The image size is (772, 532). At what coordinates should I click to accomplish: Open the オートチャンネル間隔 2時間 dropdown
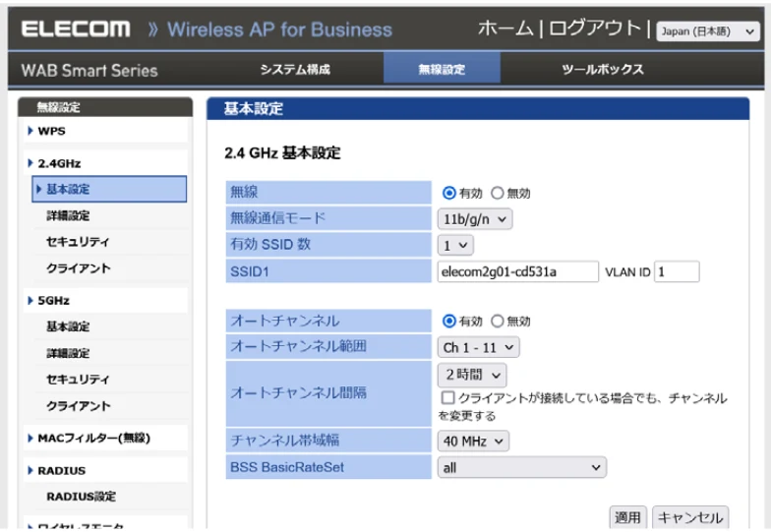pyautogui.click(x=472, y=375)
